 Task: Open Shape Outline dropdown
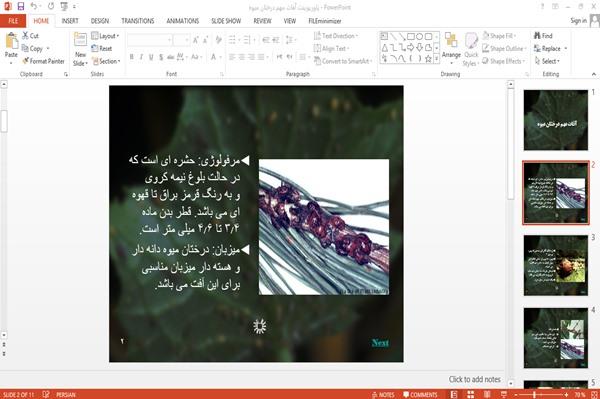coord(505,49)
